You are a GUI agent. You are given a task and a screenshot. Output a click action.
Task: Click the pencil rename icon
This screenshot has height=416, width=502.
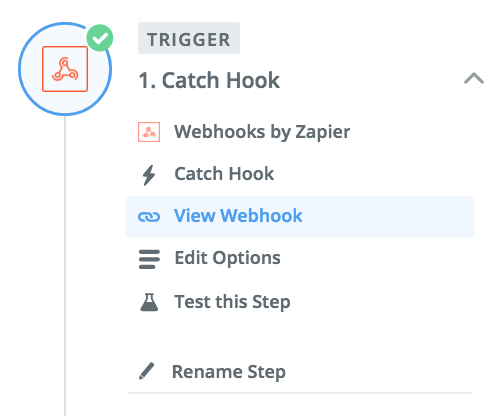[x=147, y=371]
